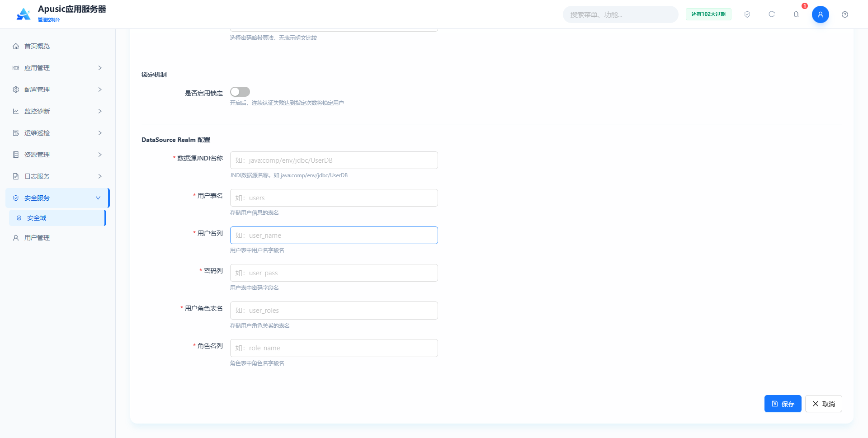
Task: Click the 取消 cancel button
Action: click(x=823, y=404)
